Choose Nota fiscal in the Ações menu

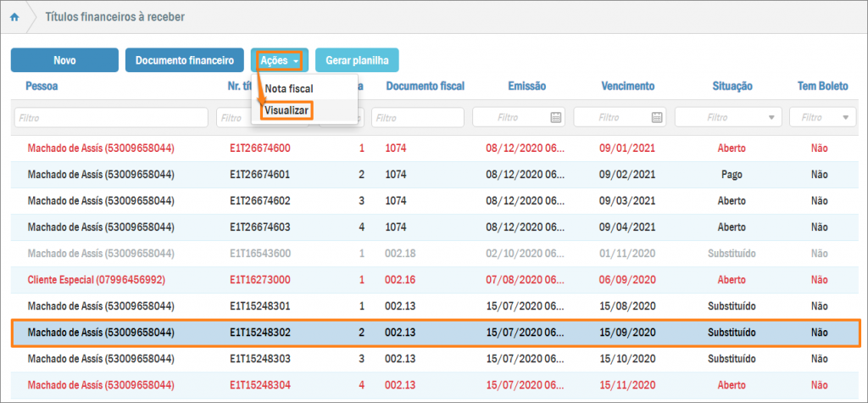289,88
